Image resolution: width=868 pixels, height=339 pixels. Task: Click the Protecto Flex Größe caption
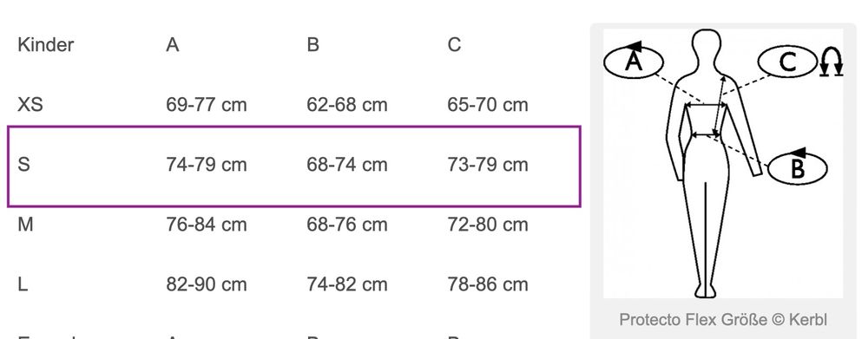click(723, 319)
